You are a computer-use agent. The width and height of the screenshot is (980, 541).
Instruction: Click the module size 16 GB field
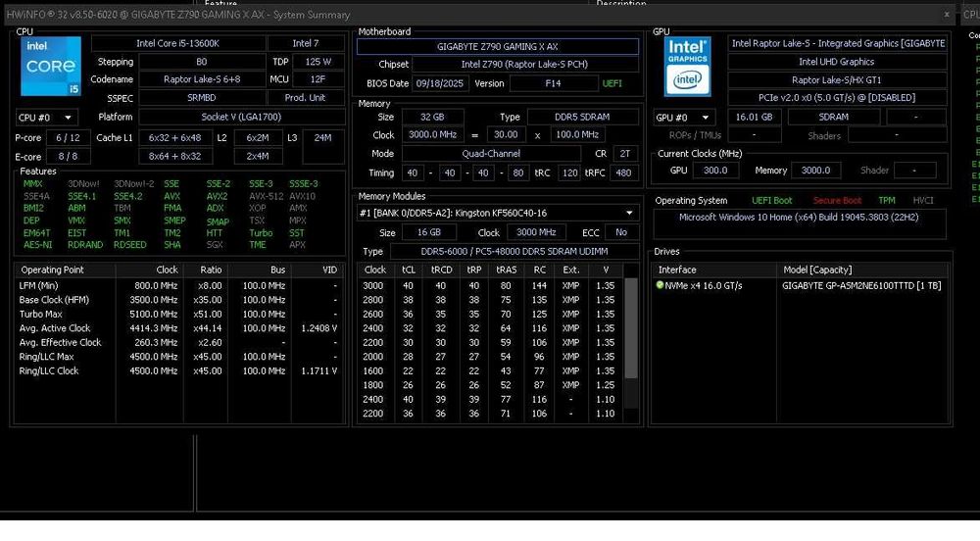tap(429, 232)
